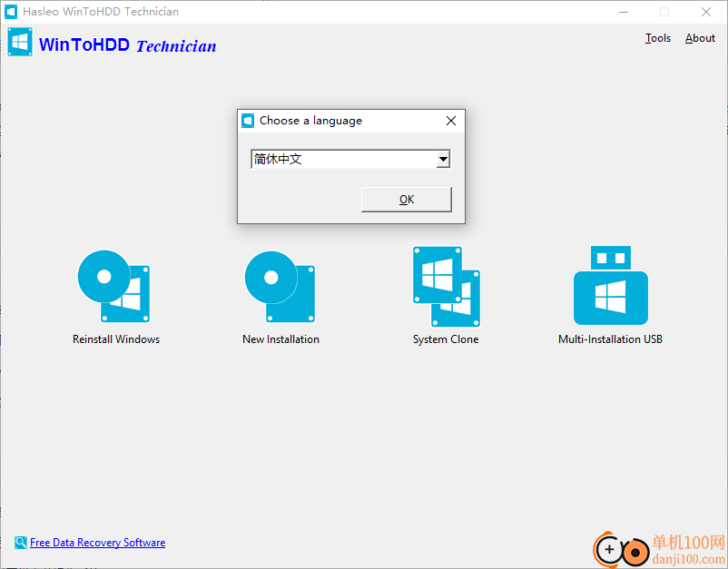Click the System Clone icon

click(x=447, y=287)
